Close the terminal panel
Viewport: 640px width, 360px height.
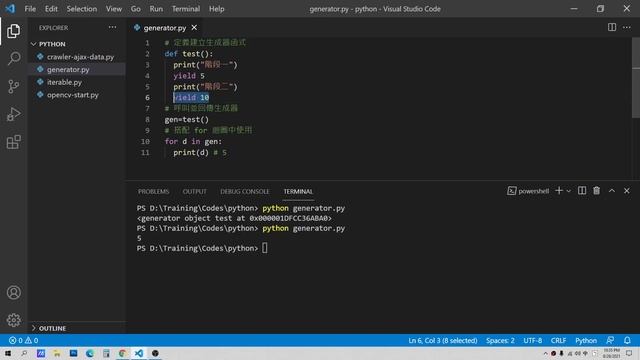click(627, 191)
